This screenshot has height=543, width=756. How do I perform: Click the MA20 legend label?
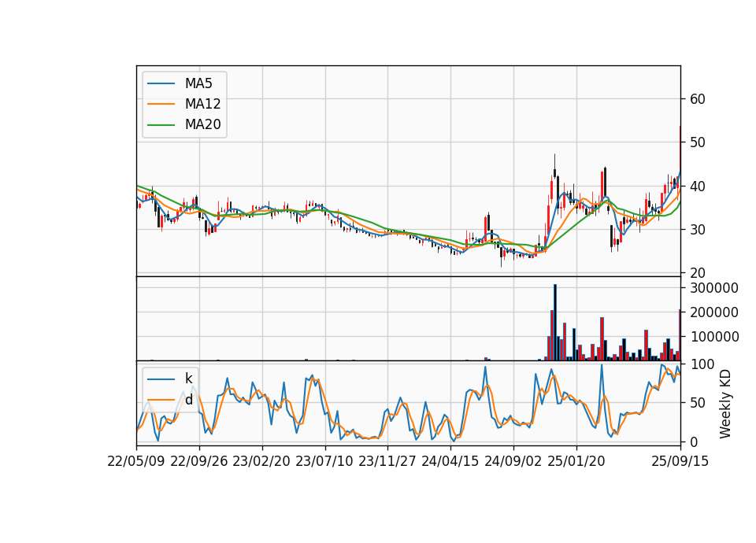click(202, 125)
